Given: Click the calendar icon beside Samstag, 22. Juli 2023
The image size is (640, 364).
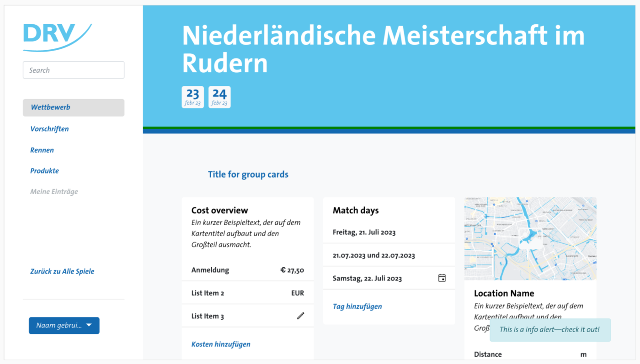Looking at the screenshot, I should coord(442,278).
